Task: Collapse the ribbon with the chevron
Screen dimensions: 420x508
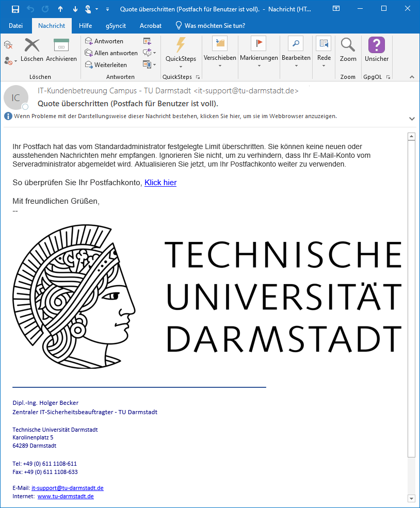Action: (x=412, y=77)
